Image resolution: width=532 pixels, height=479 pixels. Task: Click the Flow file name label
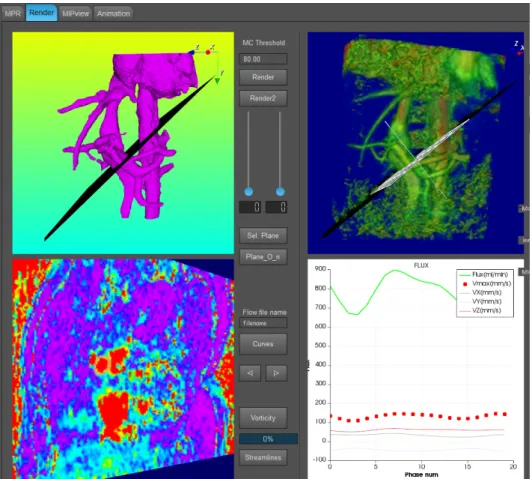264,312
